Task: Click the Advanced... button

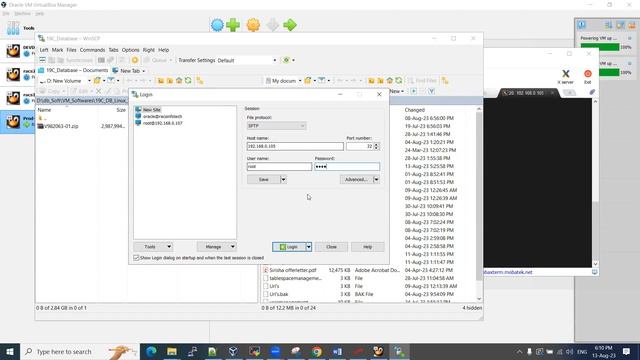Action: [356, 179]
